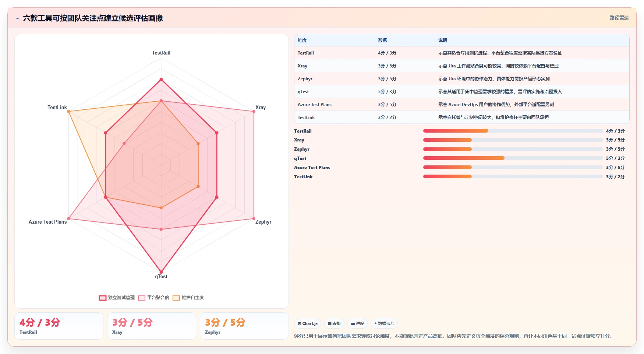This screenshot has height=354, width=644.
Task: Select the Xray row name in table
Action: pyautogui.click(x=302, y=66)
